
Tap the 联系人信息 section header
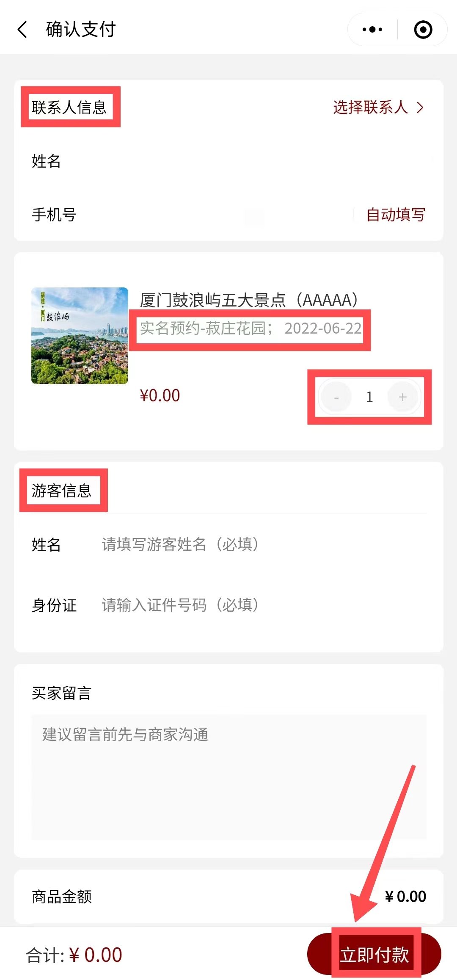(x=69, y=108)
